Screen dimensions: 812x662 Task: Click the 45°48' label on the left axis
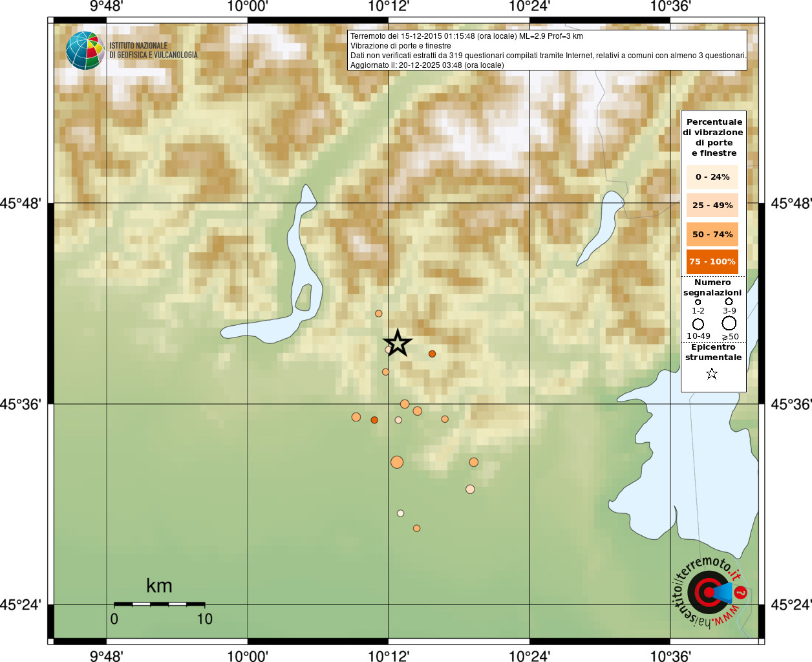click(20, 203)
